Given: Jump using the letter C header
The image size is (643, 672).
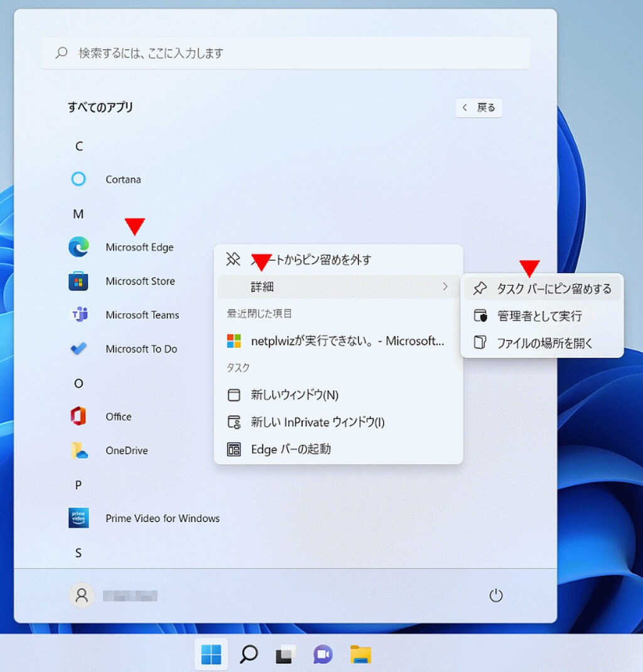Looking at the screenshot, I should (79, 146).
